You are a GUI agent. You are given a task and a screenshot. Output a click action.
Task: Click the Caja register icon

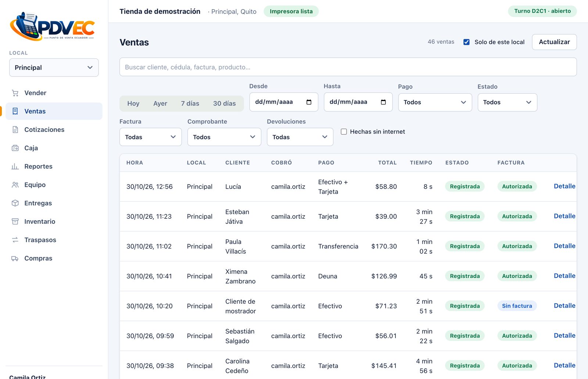tap(15, 148)
